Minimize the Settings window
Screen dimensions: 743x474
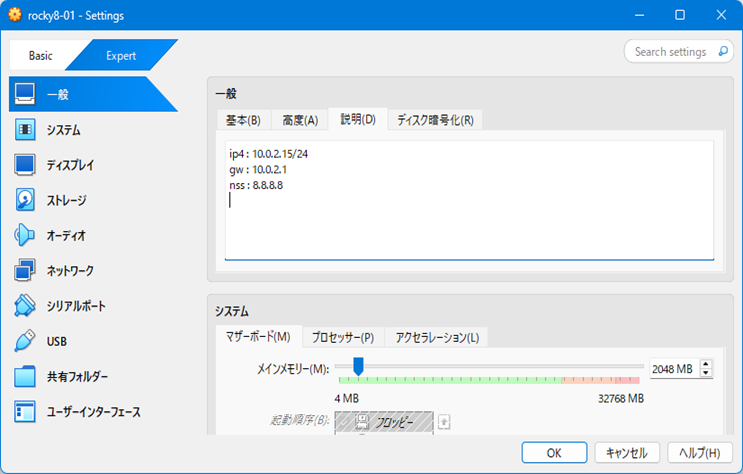[x=640, y=15]
